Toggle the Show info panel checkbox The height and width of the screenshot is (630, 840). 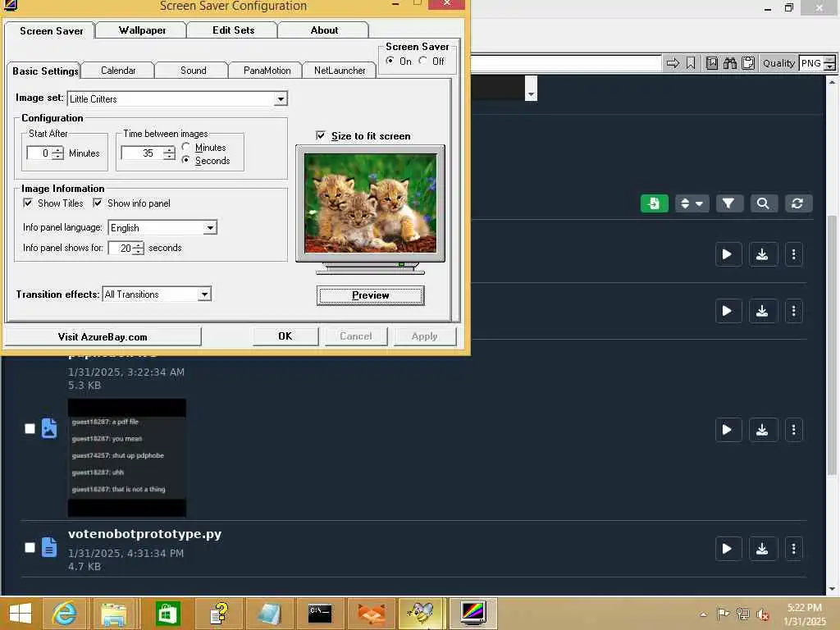98,203
